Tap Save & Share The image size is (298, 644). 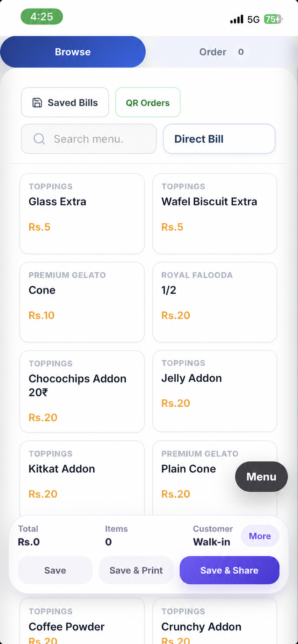[x=230, y=570]
